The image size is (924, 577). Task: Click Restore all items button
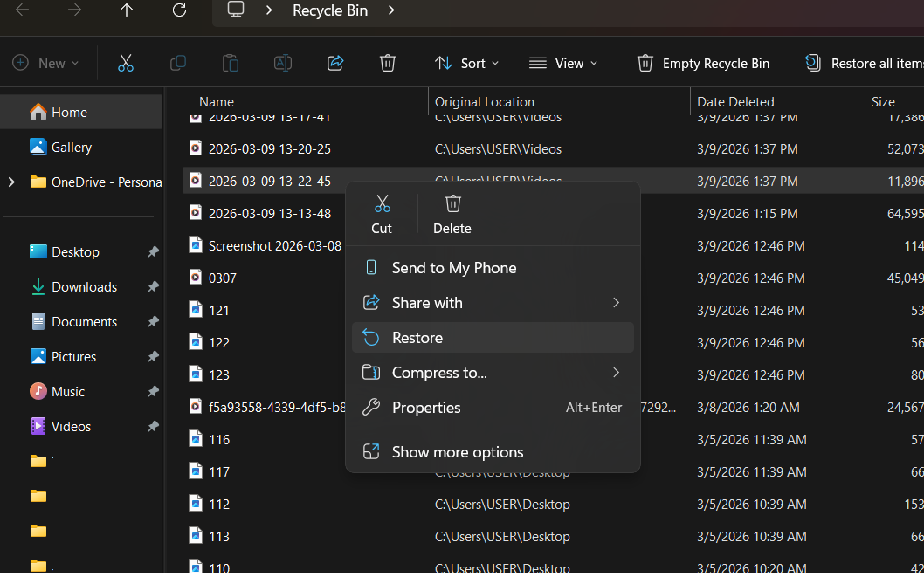(x=865, y=63)
